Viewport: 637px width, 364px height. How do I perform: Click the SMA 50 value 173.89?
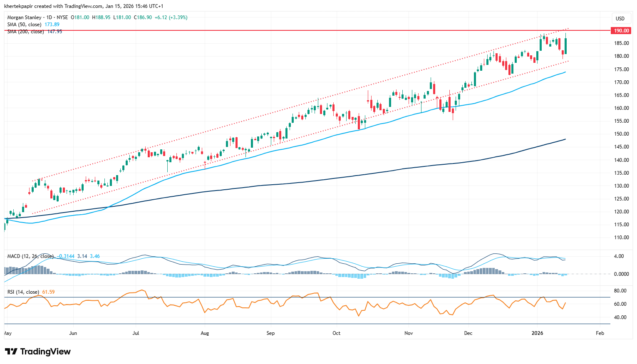pos(52,25)
